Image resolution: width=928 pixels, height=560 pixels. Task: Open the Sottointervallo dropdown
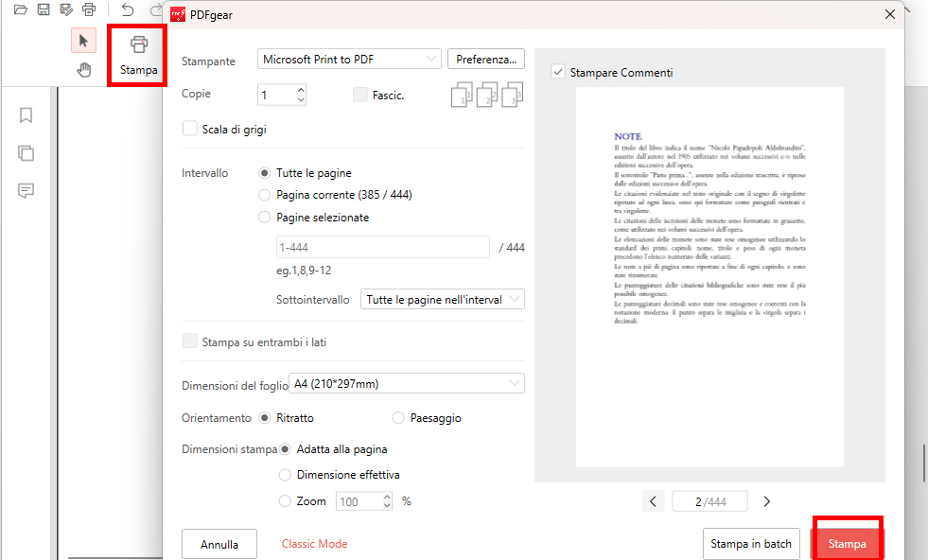pos(442,298)
